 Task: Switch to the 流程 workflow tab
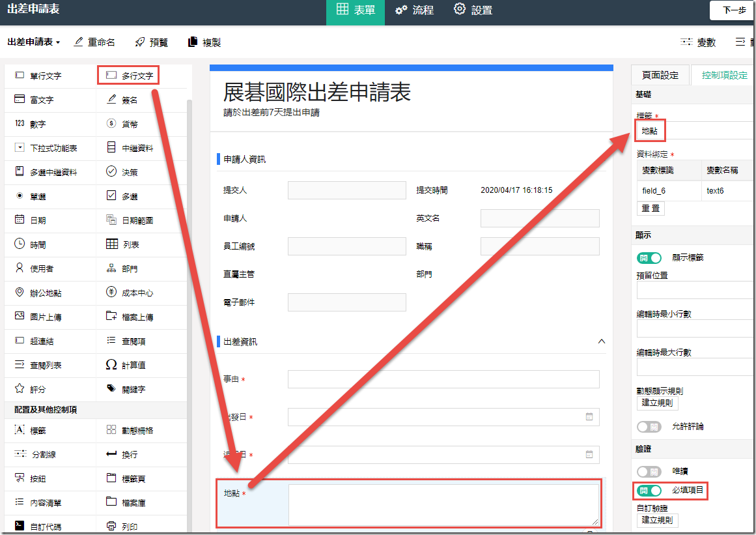[414, 10]
